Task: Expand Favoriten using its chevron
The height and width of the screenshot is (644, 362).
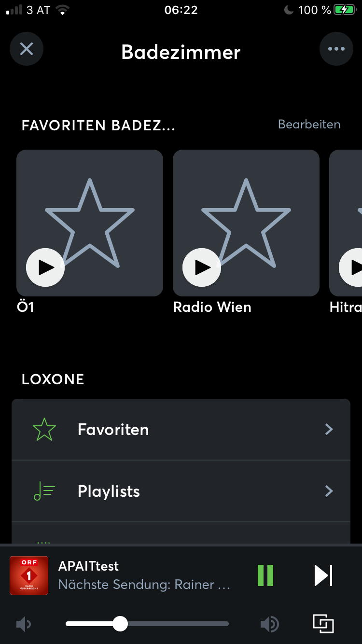Action: (329, 429)
